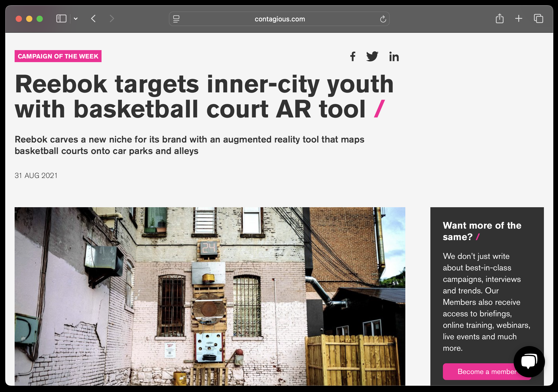This screenshot has width=558, height=392.
Task: Share article on Facebook
Action: pos(353,56)
